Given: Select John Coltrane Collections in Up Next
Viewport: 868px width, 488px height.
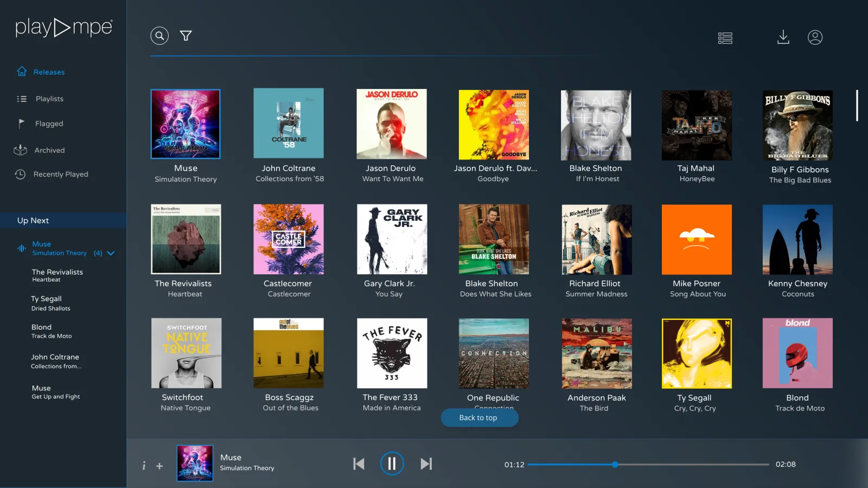Looking at the screenshot, I should (x=56, y=361).
